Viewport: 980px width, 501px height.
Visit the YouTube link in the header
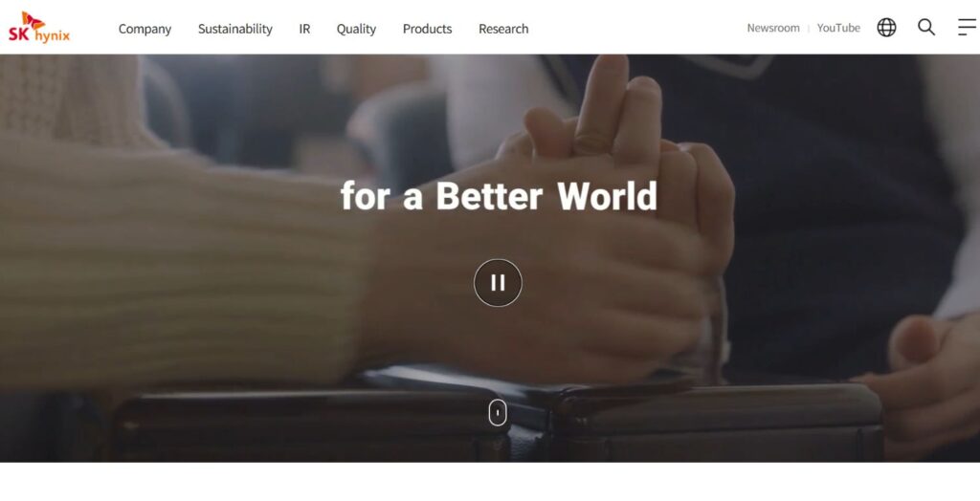point(838,28)
